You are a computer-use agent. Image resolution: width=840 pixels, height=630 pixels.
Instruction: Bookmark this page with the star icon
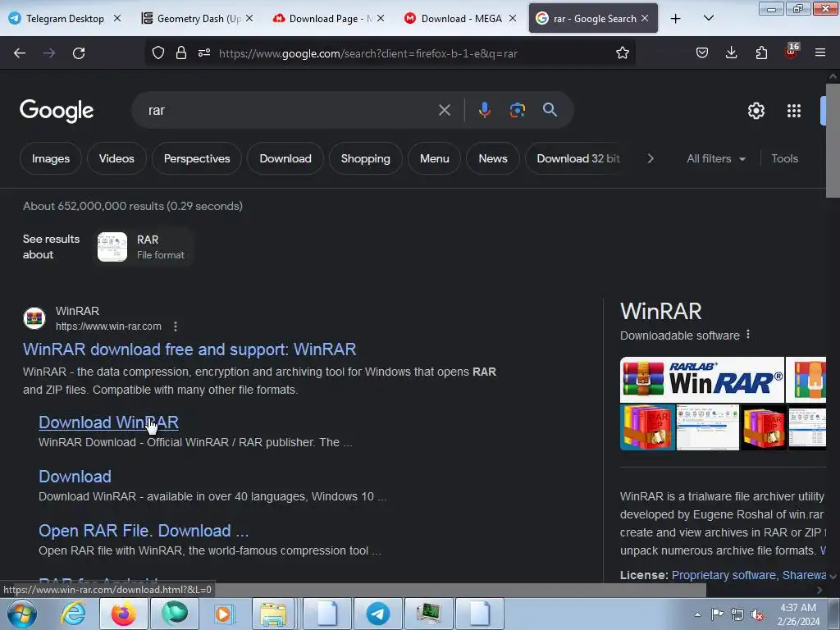[x=622, y=52]
